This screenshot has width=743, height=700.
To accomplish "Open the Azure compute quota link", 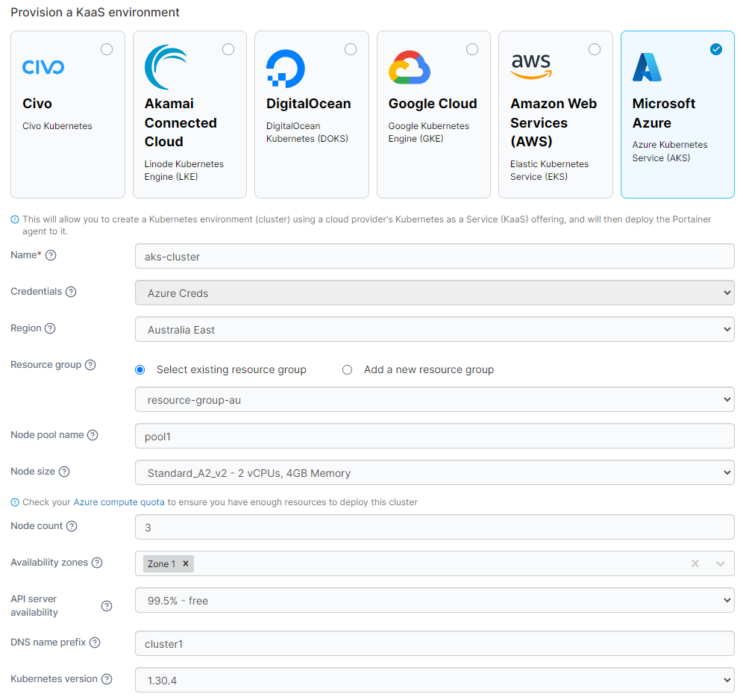I will (119, 502).
